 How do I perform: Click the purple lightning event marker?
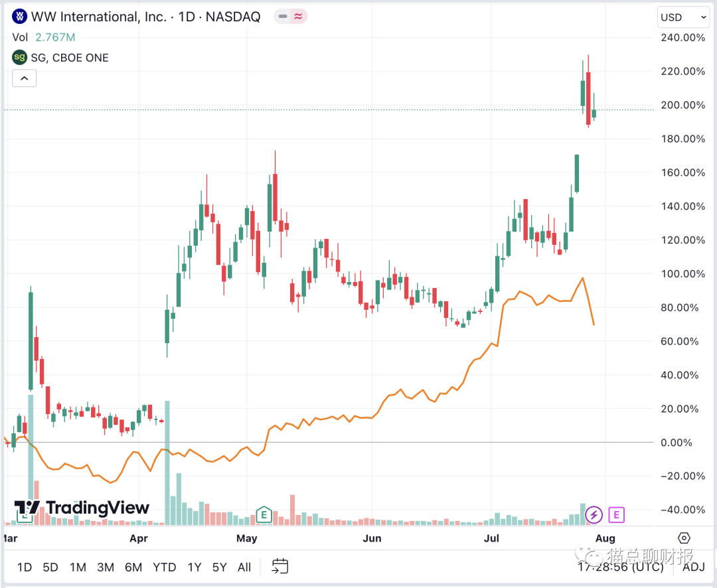pyautogui.click(x=594, y=515)
